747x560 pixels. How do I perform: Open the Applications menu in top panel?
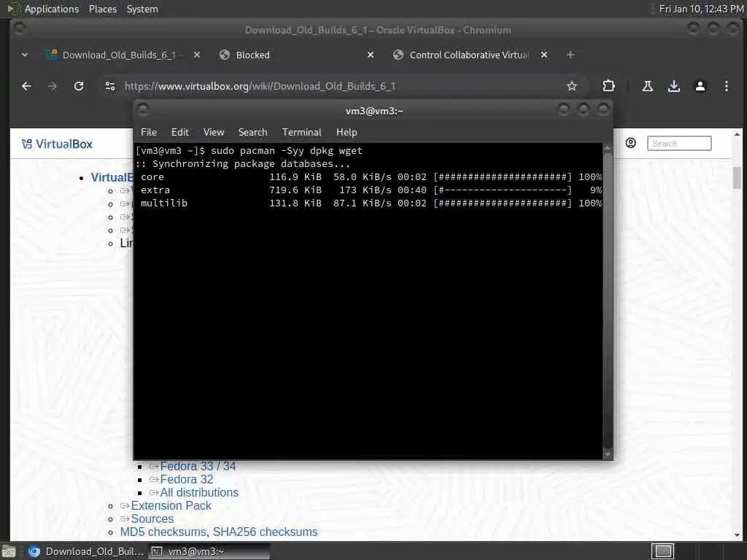(52, 9)
